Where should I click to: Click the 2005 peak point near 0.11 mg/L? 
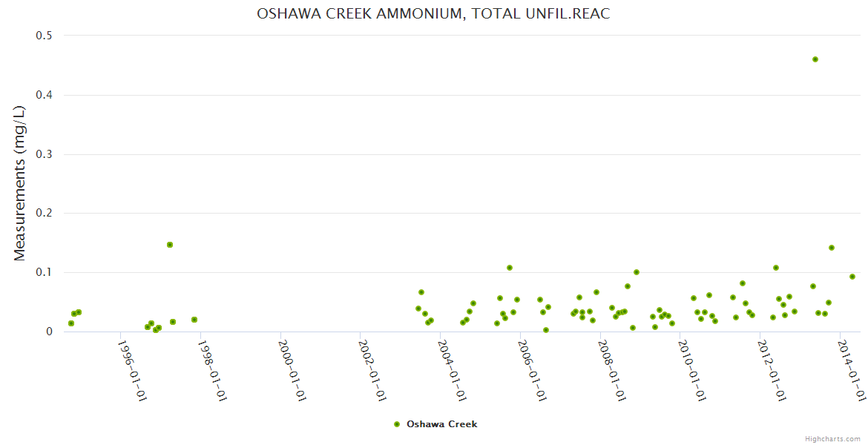(510, 268)
